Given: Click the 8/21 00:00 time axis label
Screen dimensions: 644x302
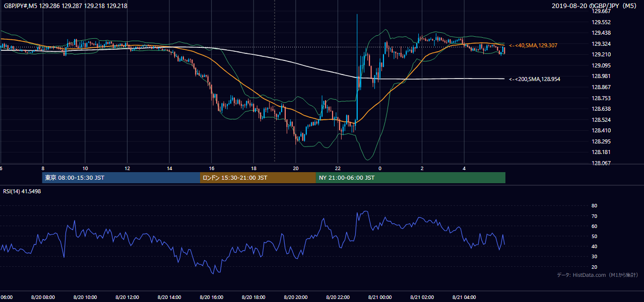Looking at the screenshot, I should 379,297.
